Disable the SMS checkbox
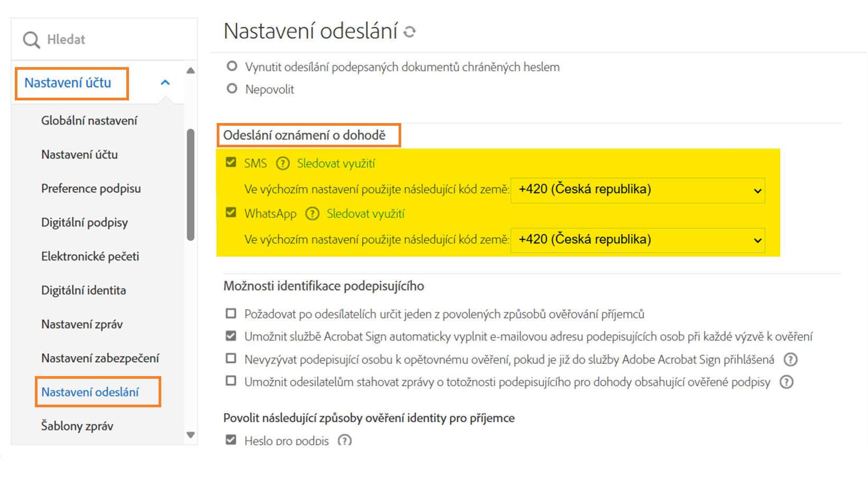Viewport: 868px width, 496px height. coord(230,163)
